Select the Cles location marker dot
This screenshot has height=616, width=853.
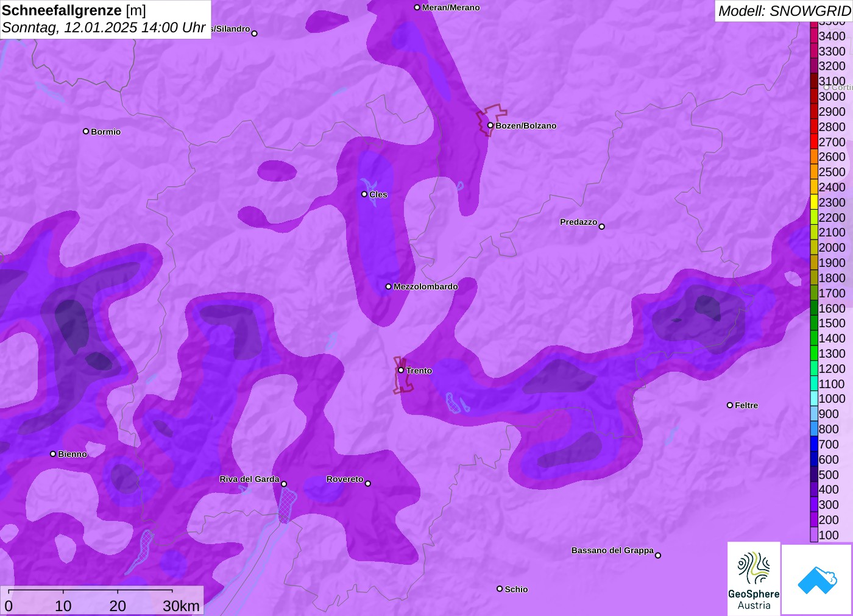pyautogui.click(x=364, y=194)
